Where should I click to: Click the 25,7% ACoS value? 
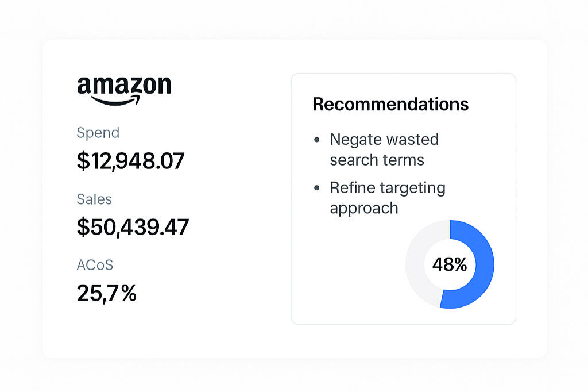click(107, 293)
